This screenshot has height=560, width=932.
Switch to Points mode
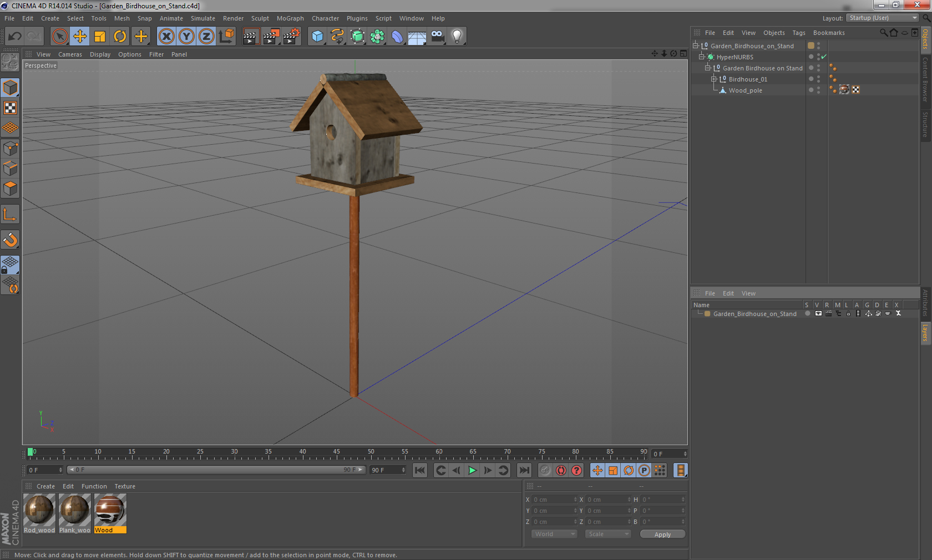coord(10,149)
